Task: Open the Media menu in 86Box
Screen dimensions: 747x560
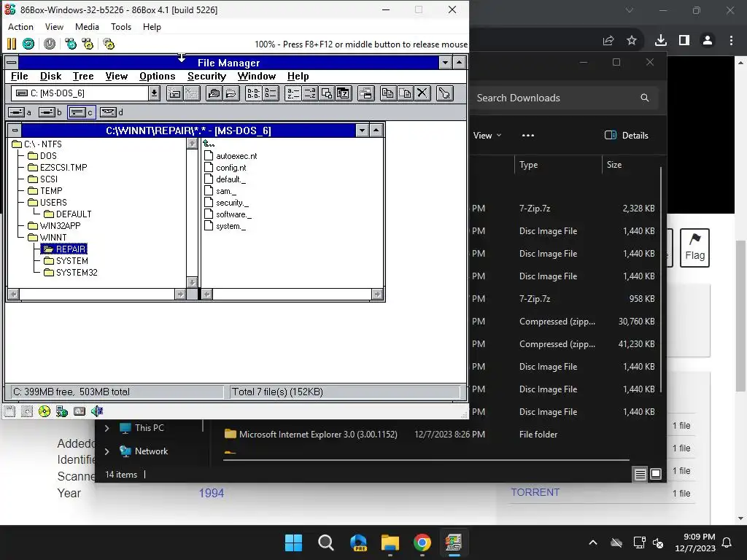Action: point(88,27)
